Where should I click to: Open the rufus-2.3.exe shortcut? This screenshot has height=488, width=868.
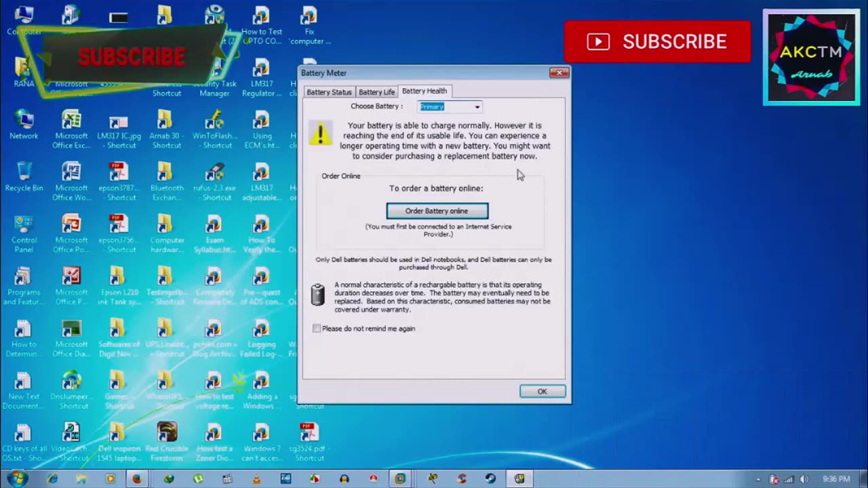pyautogui.click(x=214, y=181)
